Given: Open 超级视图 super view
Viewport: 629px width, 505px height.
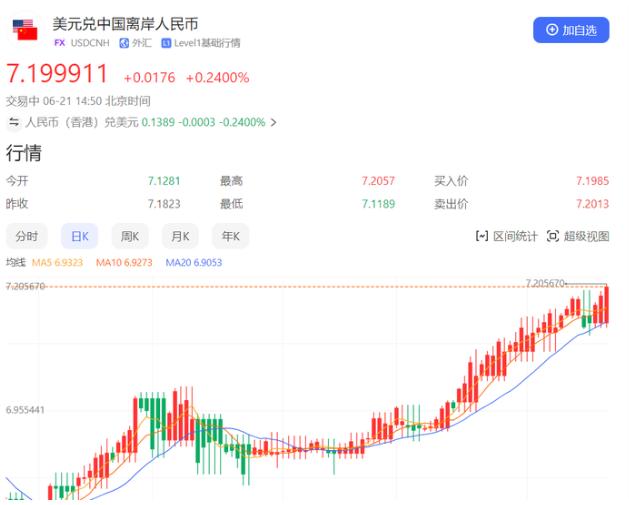Looking at the screenshot, I should [x=578, y=236].
